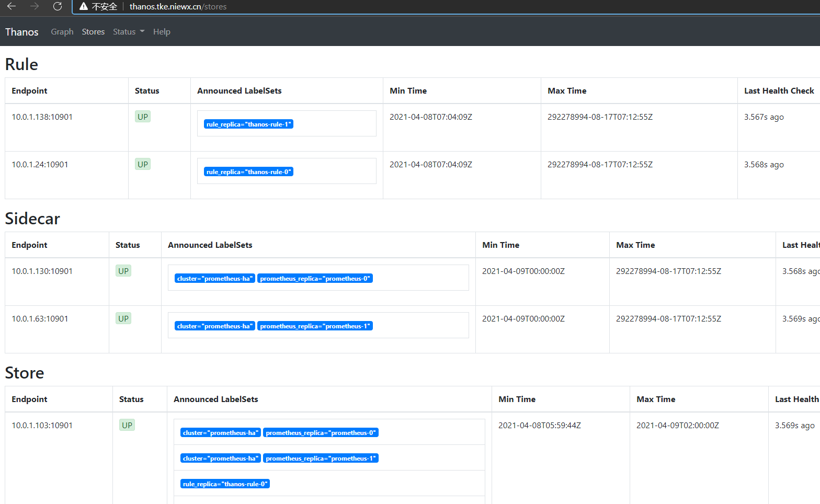Click 3.567s ago health check value
820x504 pixels.
(764, 117)
